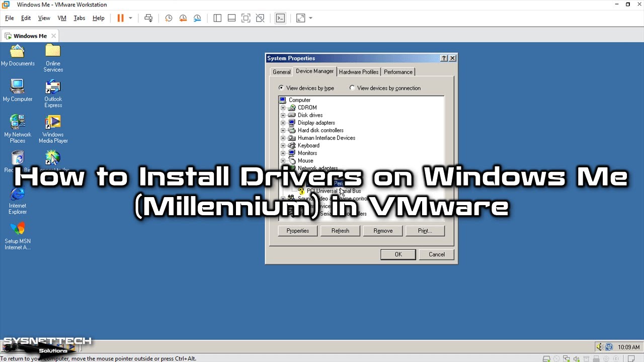Open the My Documents desktop icon
The width and height of the screenshot is (644, 362).
click(x=18, y=55)
